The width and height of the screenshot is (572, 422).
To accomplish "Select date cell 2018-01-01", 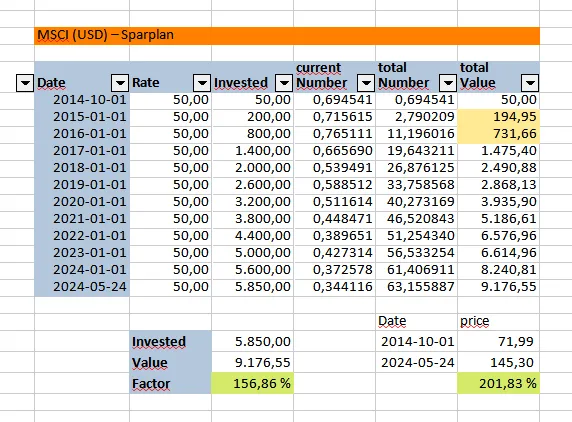I will tap(82, 168).
